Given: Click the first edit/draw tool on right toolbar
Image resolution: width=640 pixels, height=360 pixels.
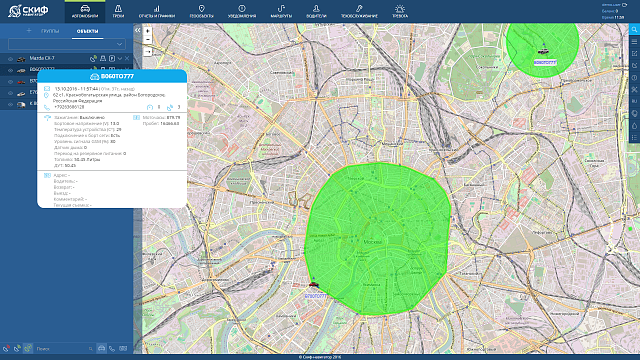Looking at the screenshot, I should coord(634,53).
